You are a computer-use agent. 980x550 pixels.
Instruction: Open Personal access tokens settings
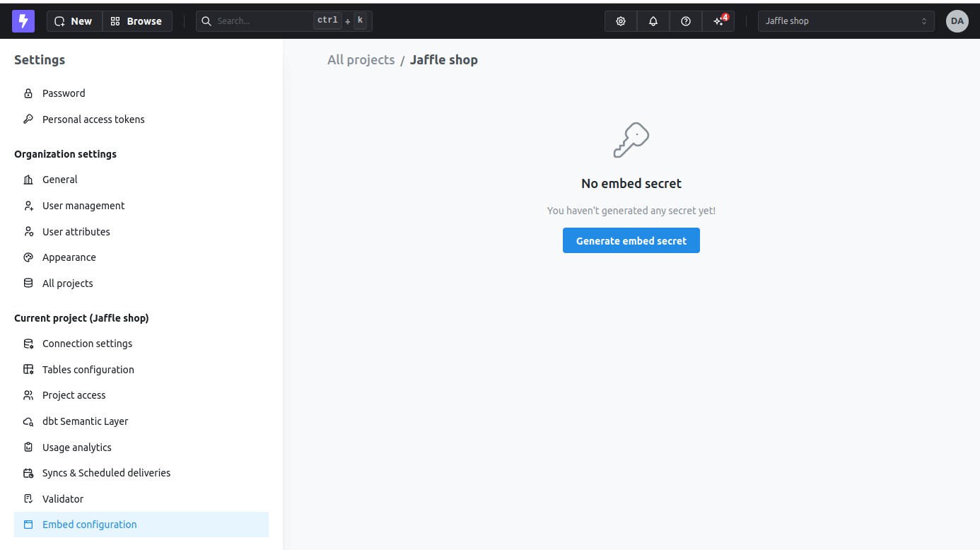tap(93, 119)
